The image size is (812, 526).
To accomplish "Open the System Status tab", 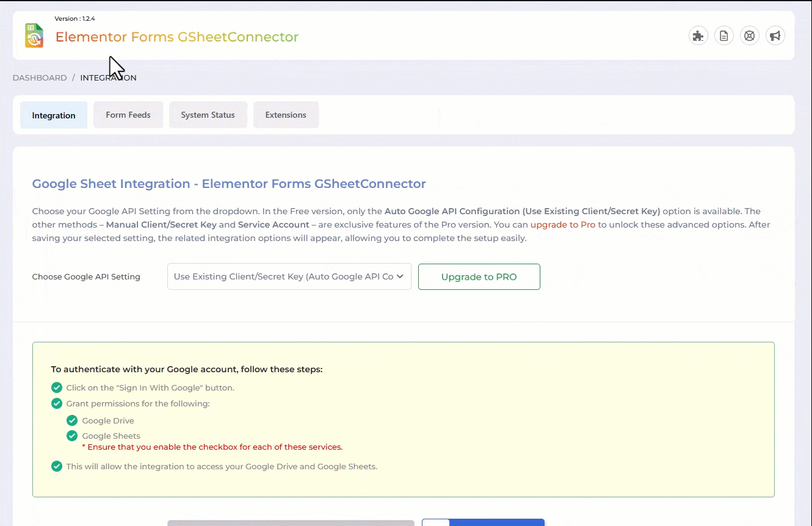I will 208,115.
